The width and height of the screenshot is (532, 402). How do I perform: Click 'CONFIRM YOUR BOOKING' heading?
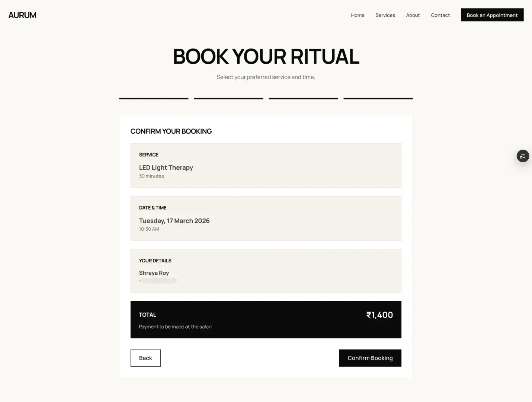click(171, 131)
